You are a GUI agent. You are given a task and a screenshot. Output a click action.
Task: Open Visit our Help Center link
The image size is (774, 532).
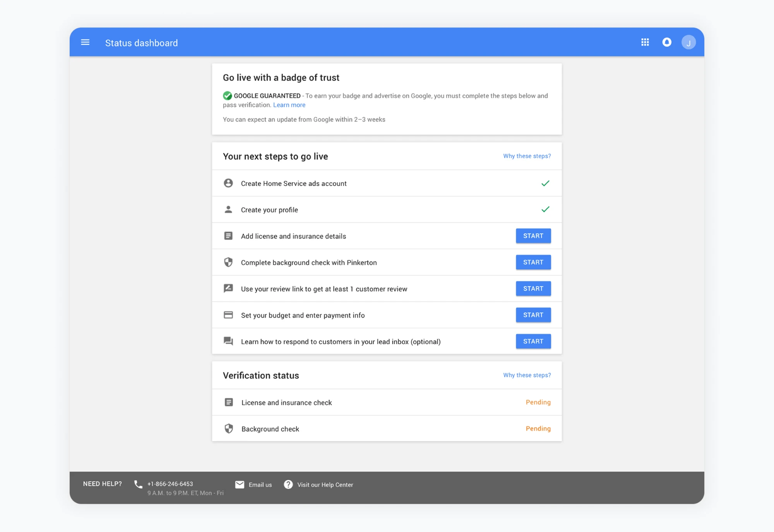[x=325, y=485]
